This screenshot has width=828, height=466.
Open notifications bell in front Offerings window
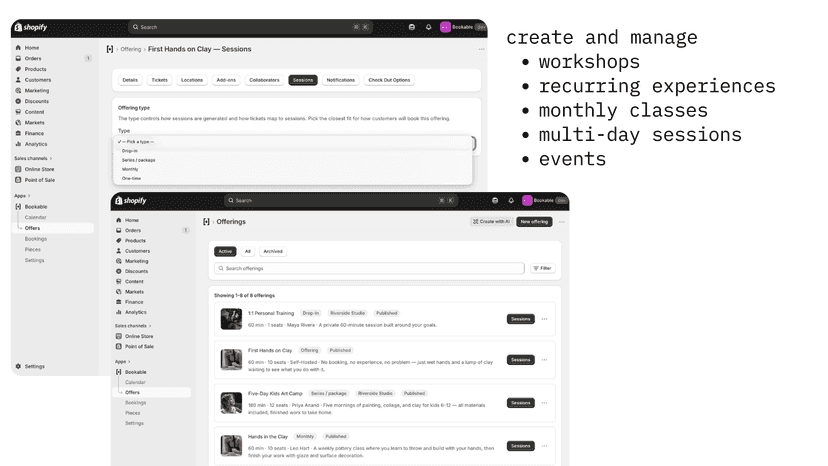click(511, 201)
